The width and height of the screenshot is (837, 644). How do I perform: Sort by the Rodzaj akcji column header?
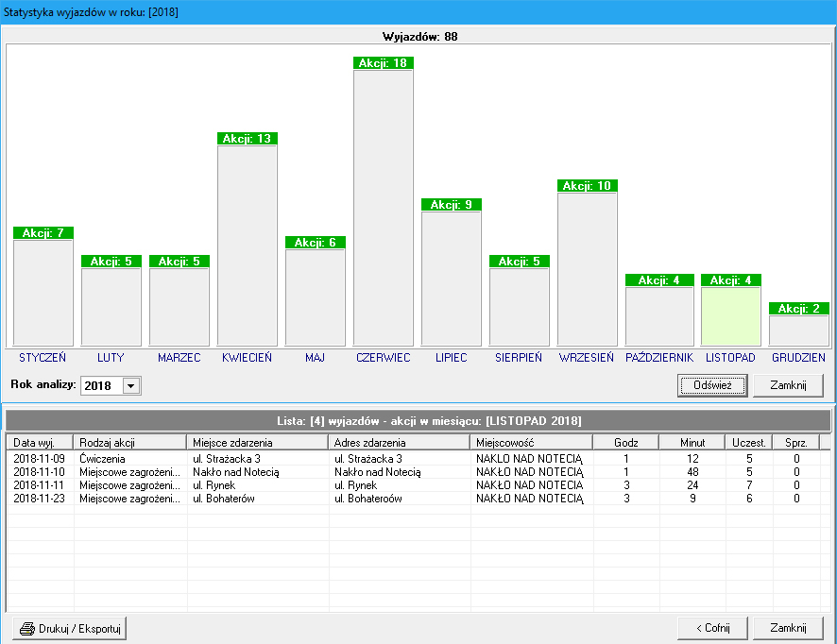[x=129, y=442]
